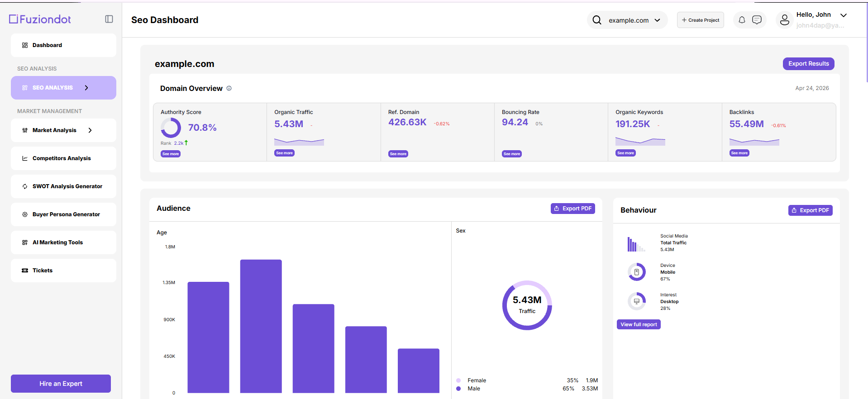Image resolution: width=868 pixels, height=399 pixels.
Task: Click the tallest bar in Age chart
Action: point(261,326)
